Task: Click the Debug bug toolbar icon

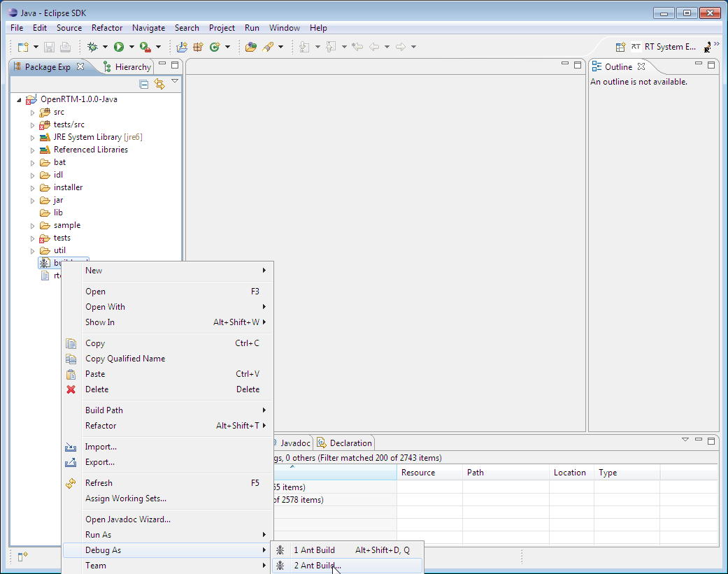Action: pyautogui.click(x=92, y=47)
